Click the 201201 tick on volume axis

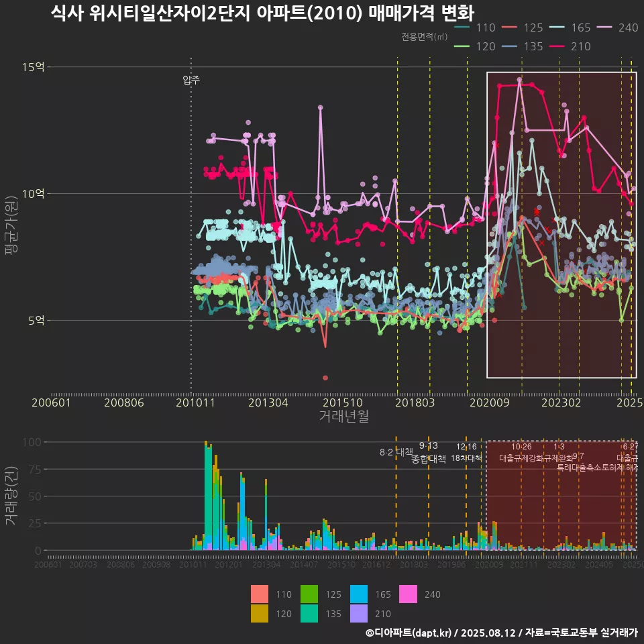point(229,564)
